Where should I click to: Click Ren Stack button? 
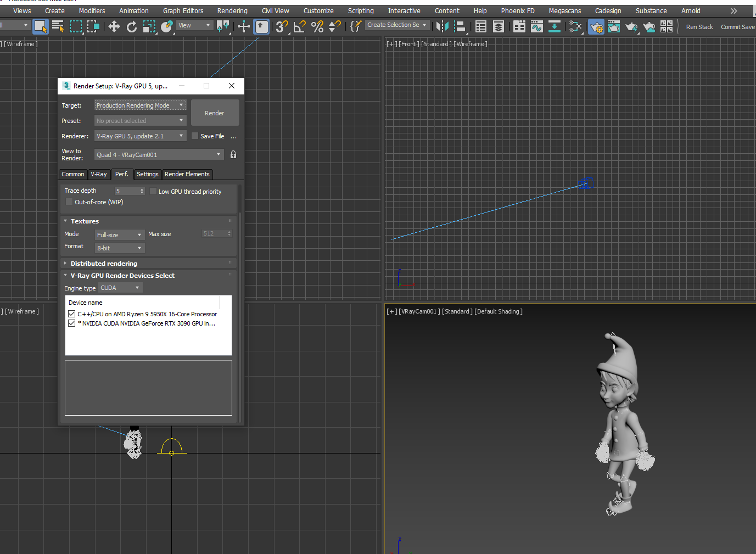click(x=699, y=27)
